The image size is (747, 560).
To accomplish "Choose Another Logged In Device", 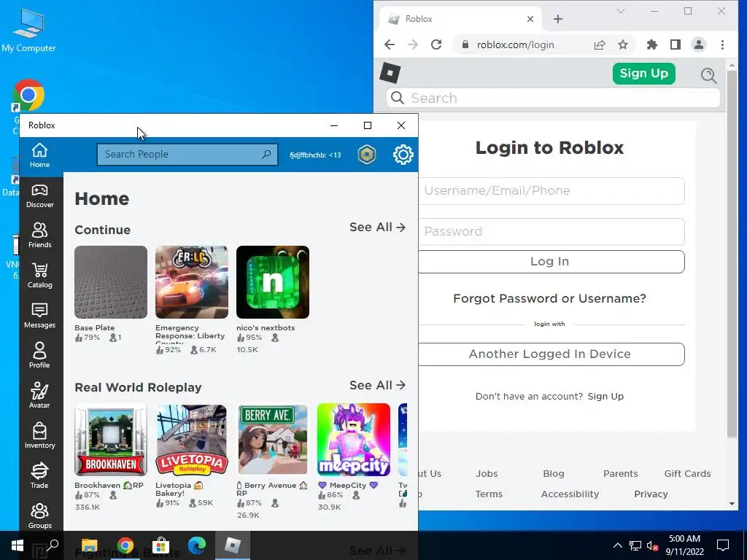I will point(551,354).
